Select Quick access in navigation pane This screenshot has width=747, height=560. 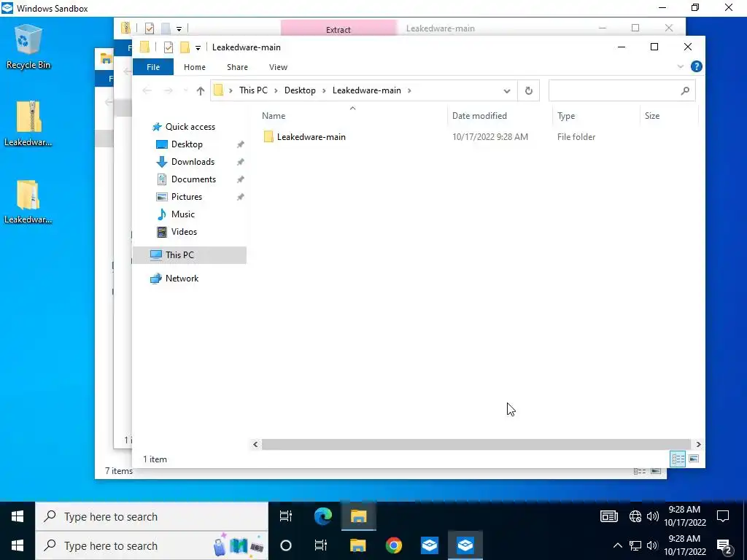tap(190, 127)
